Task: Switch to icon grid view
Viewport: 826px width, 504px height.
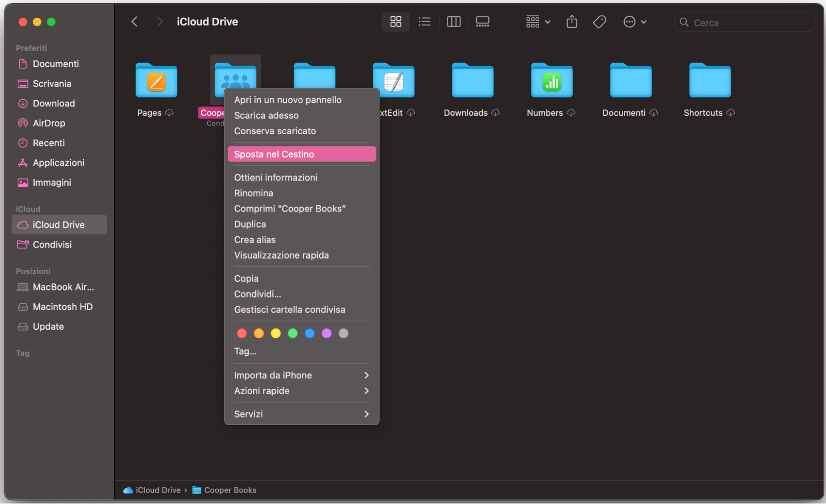Action: 395,21
